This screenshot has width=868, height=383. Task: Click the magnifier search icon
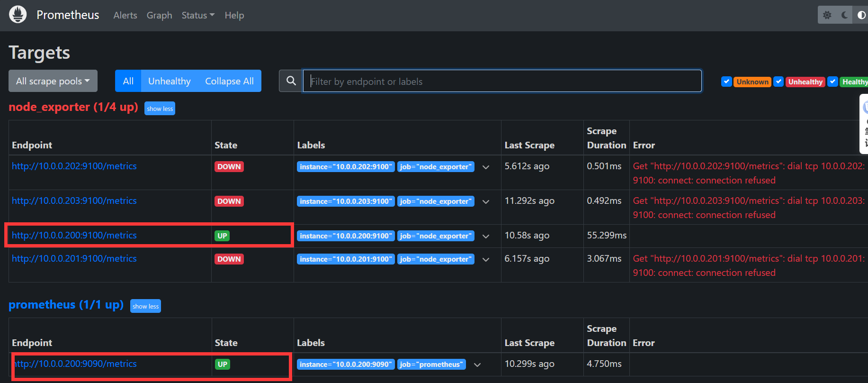291,81
